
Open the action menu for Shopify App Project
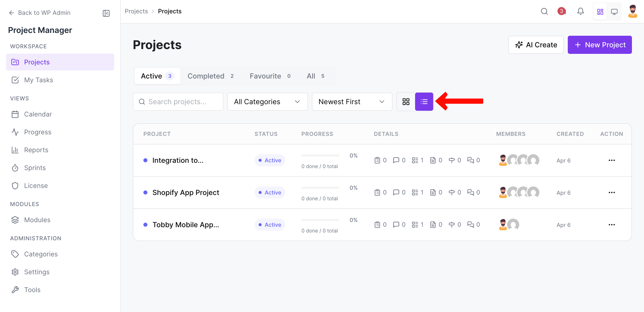[x=612, y=192]
